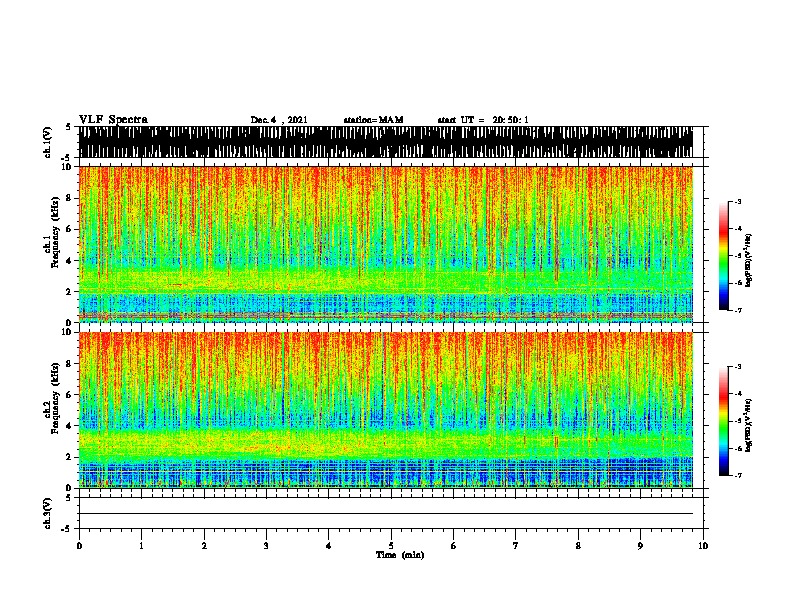Click the ch.2 "Frequency (kHz)" axis label
This screenshot has height=612, width=792.
coord(55,398)
